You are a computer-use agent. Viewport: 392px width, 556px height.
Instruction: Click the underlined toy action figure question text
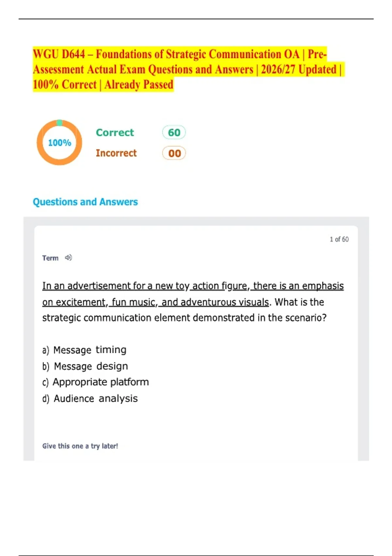(193, 294)
